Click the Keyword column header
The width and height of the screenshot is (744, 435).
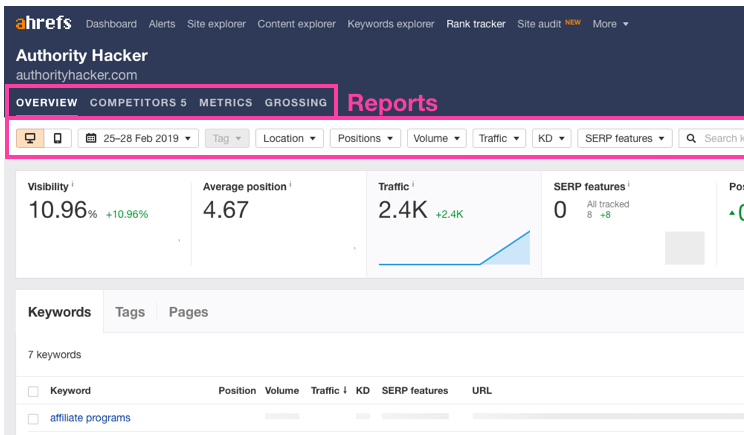(70, 390)
